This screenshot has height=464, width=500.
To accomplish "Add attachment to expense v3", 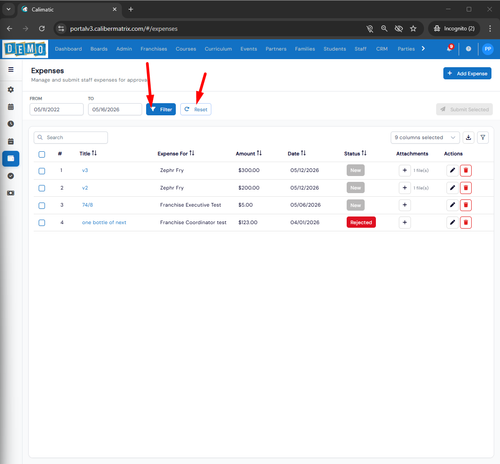I will (x=405, y=170).
